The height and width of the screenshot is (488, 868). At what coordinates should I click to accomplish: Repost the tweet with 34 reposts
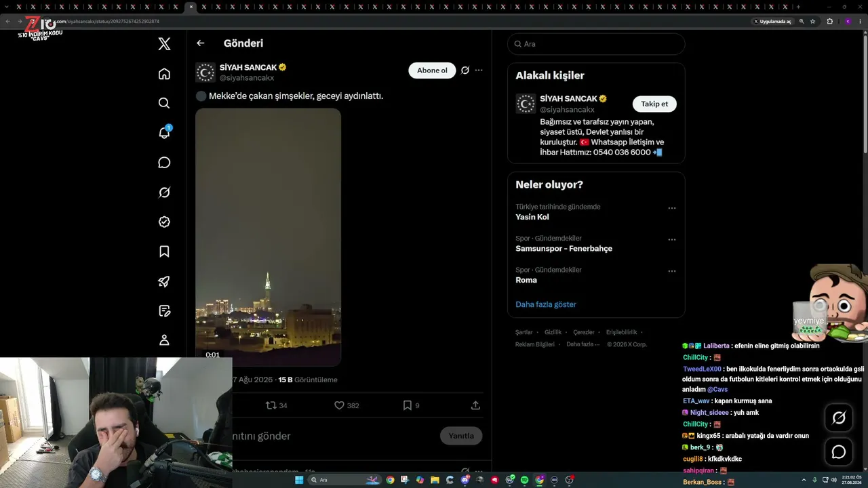(x=277, y=405)
